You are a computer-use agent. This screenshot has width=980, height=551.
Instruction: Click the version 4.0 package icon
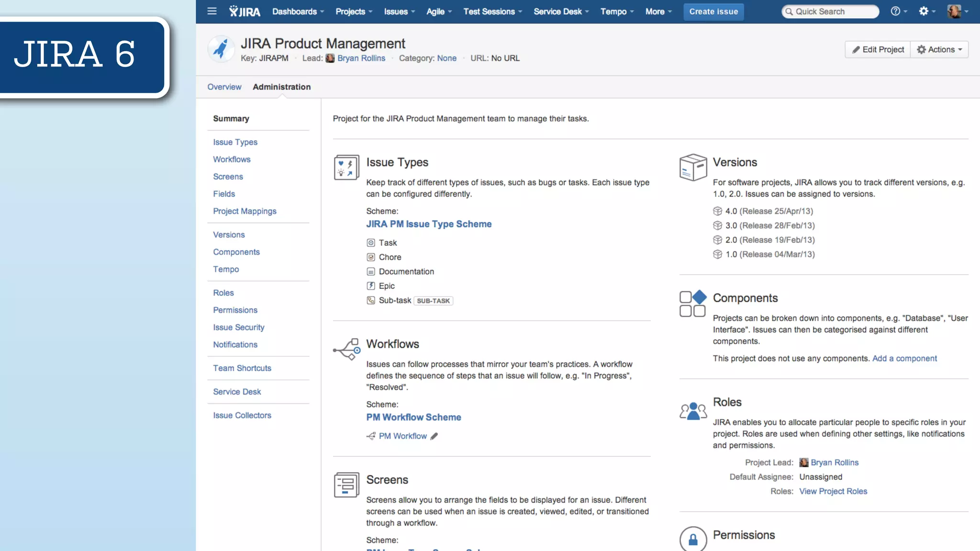pos(717,211)
